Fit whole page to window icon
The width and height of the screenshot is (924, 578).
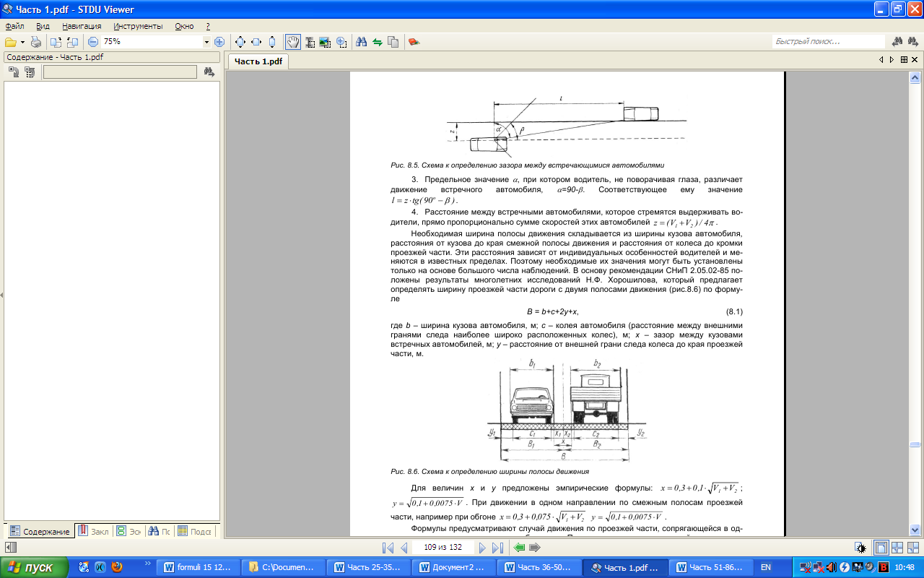[x=240, y=42]
